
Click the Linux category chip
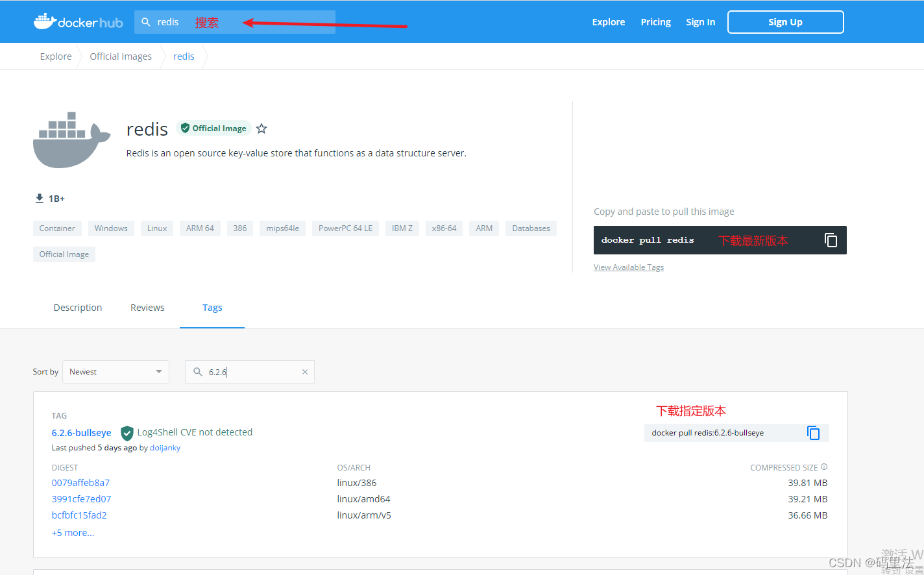pos(157,228)
